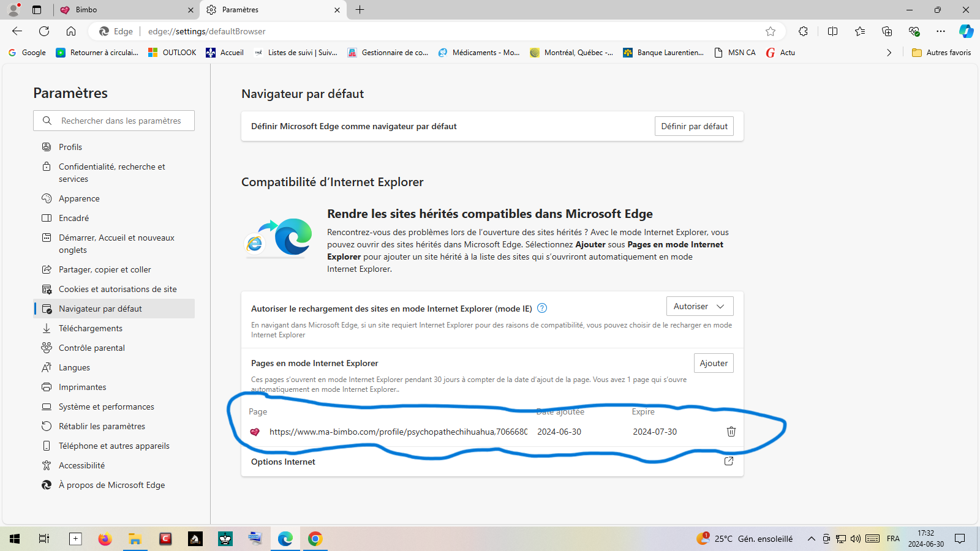The height and width of the screenshot is (551, 980).
Task: Add this page to favorites star
Action: tap(771, 31)
